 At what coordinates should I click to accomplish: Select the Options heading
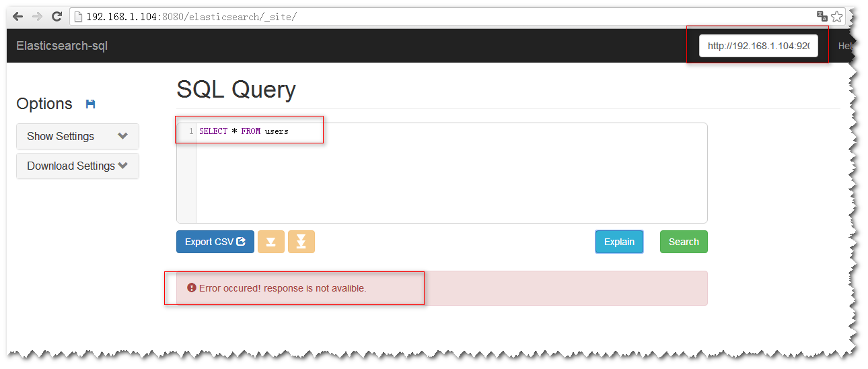pos(44,104)
